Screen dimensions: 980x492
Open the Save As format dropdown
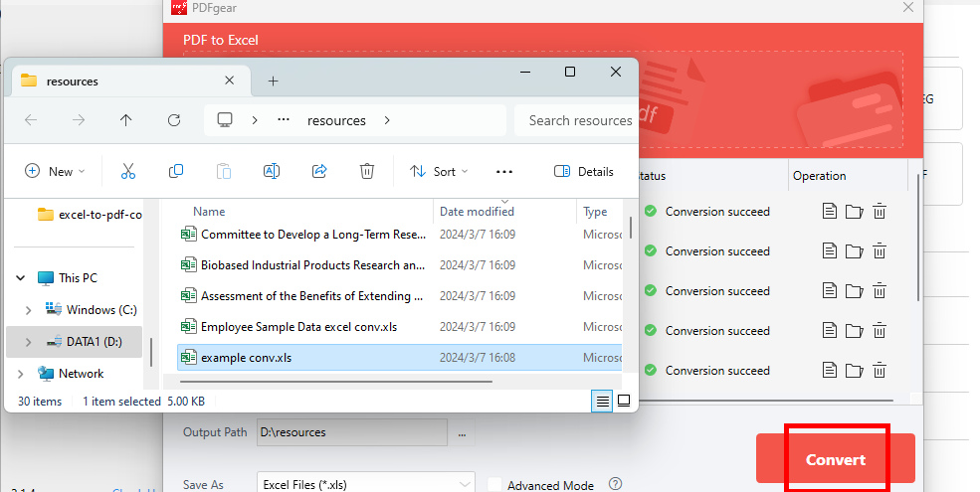point(365,484)
